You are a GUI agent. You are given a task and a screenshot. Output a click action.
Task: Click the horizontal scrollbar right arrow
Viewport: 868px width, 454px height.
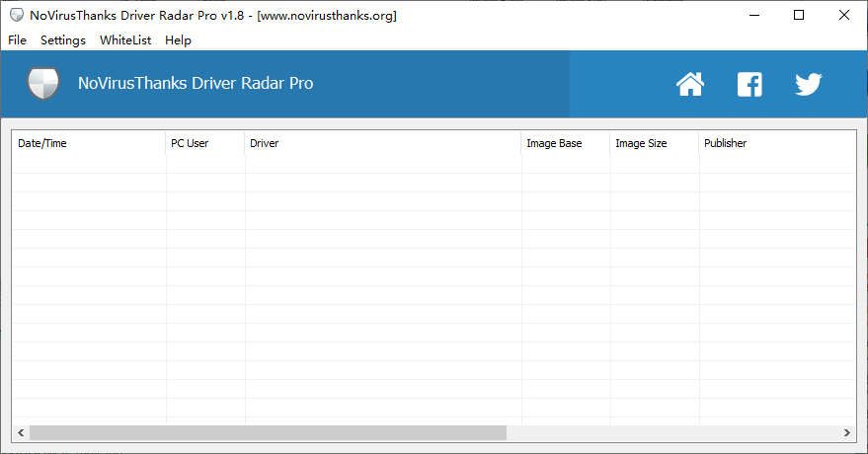coord(847,433)
